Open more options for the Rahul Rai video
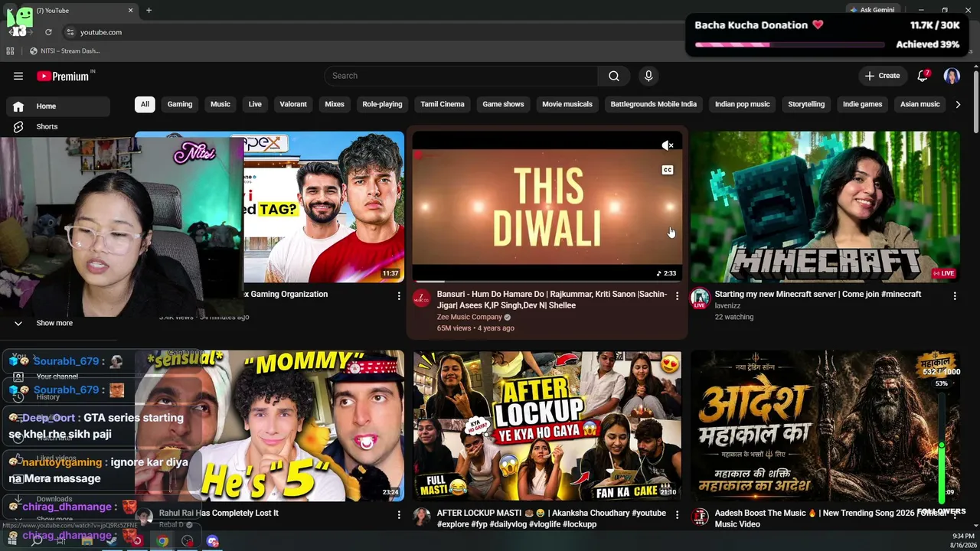980x551 pixels. [399, 515]
